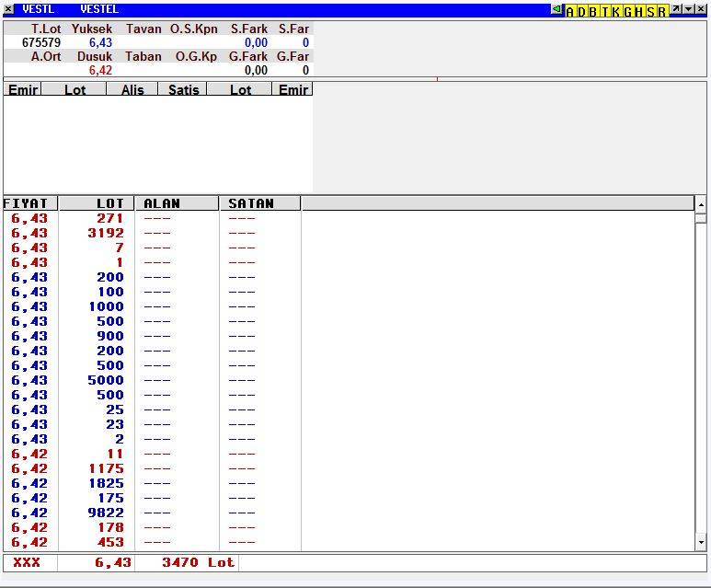
Task: Open the yellow G shortcut
Action: 627,11
